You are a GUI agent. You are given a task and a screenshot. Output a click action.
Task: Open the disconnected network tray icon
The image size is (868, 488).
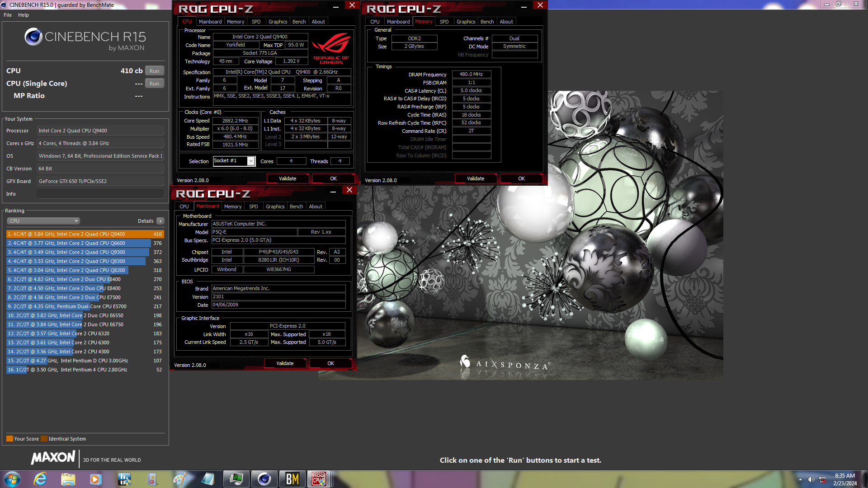tap(822, 479)
